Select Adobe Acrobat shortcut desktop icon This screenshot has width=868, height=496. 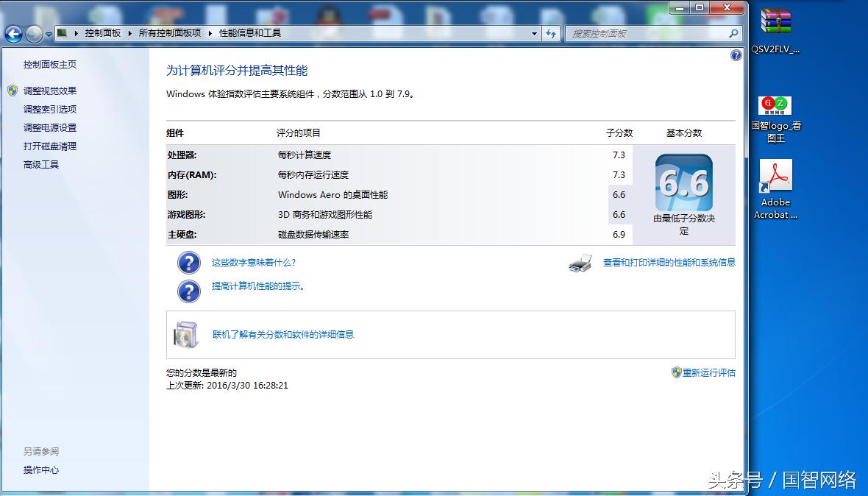(x=775, y=190)
